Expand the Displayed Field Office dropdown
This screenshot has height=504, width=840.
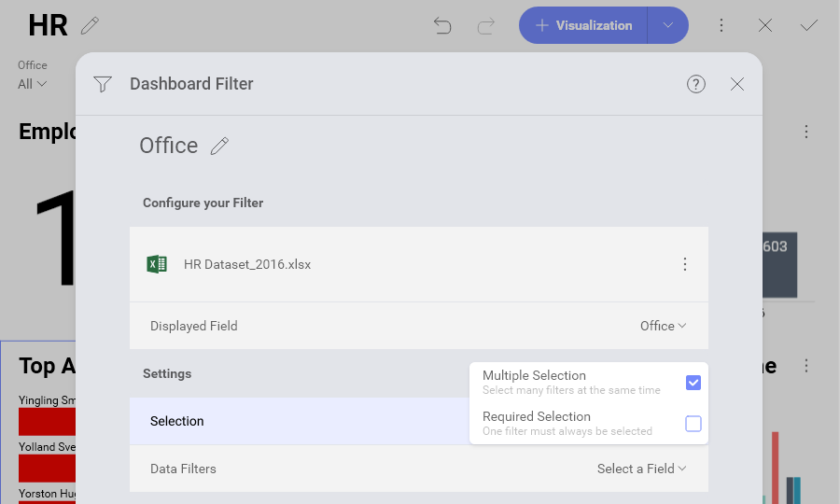(664, 326)
